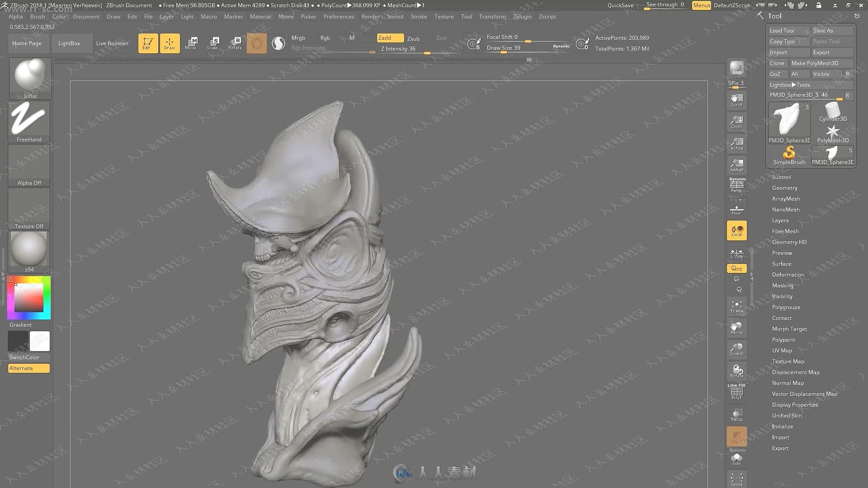Viewport: 868px width, 488px height.
Task: Expand the Deformation subpanel
Action: coord(788,274)
